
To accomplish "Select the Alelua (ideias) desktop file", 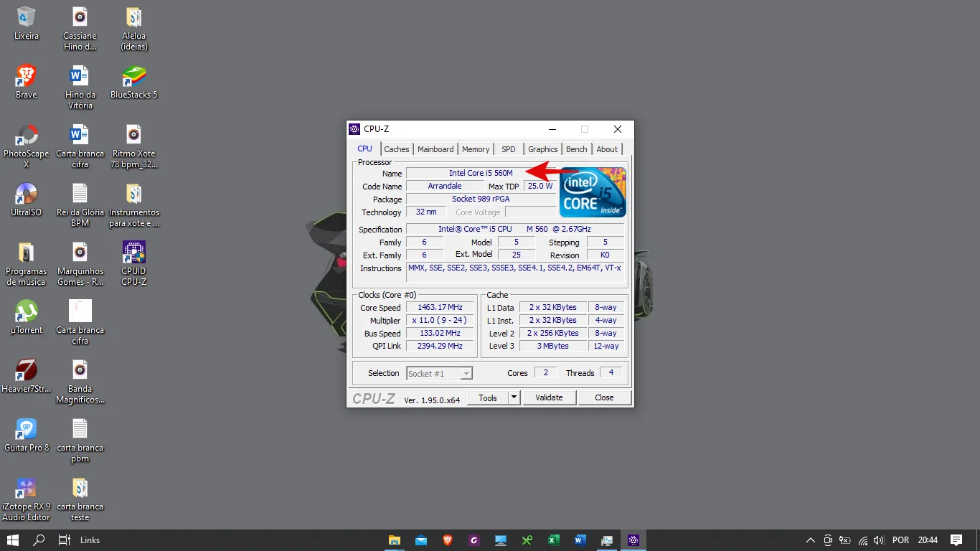I will point(134,28).
